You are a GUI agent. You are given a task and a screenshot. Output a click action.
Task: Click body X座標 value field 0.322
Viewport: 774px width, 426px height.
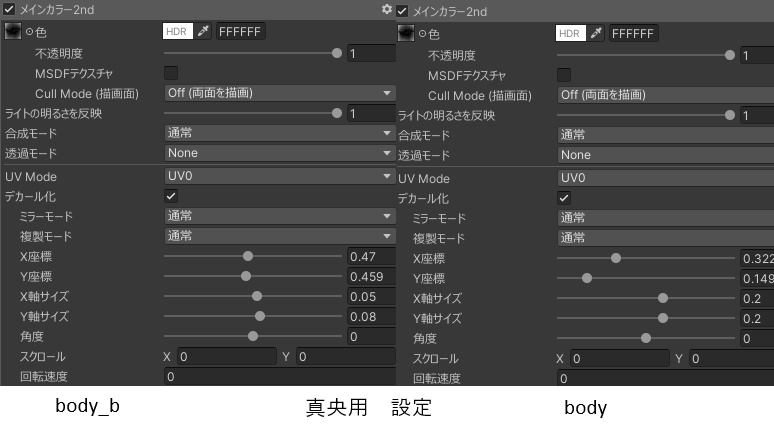(x=757, y=259)
